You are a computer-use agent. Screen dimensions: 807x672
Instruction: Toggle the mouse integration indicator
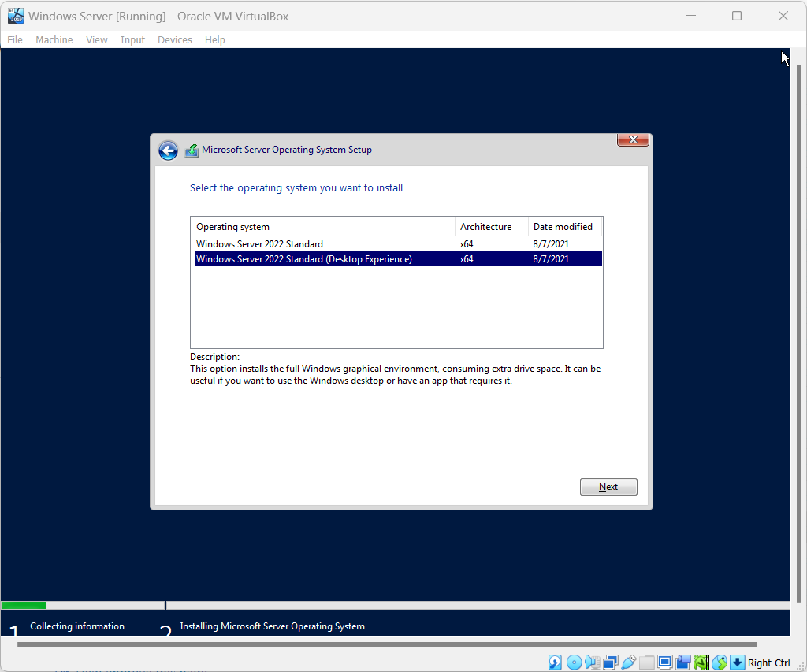(x=720, y=663)
